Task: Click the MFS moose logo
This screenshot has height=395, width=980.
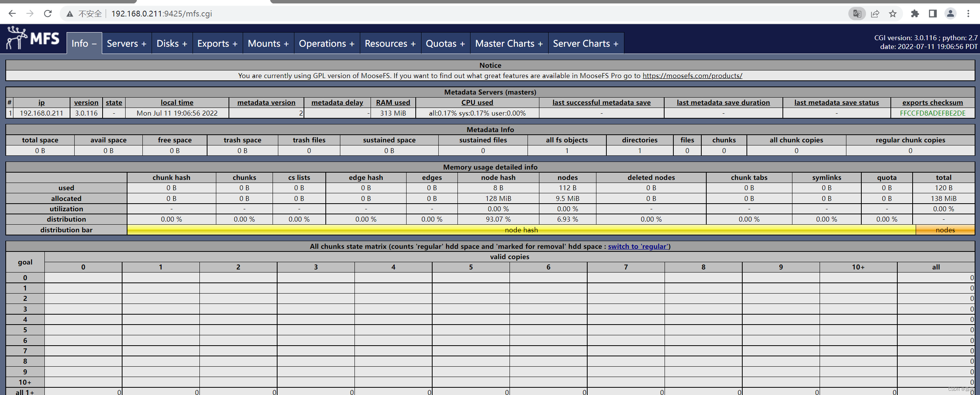Action: [x=33, y=38]
